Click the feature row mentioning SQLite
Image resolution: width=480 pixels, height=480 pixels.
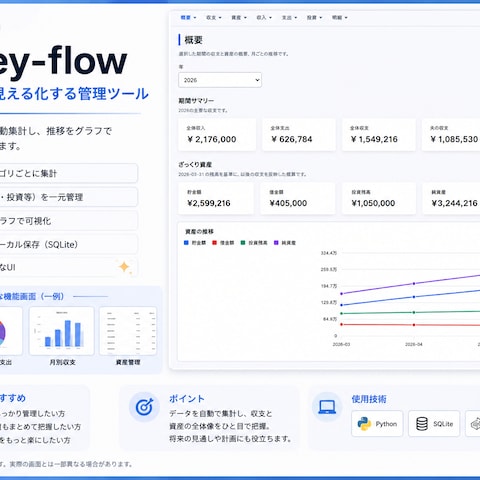click(x=68, y=244)
